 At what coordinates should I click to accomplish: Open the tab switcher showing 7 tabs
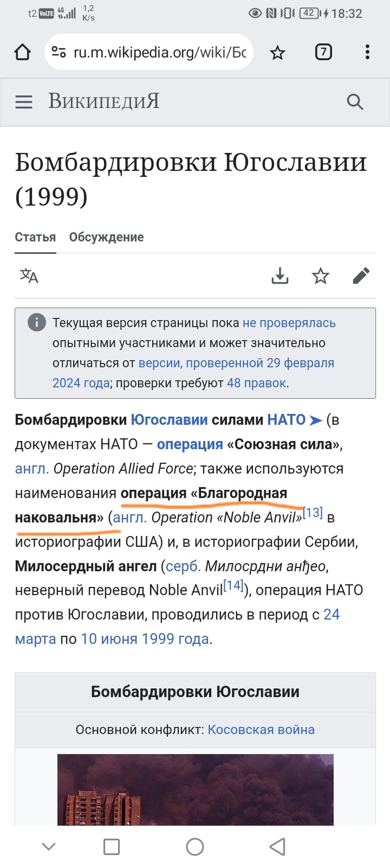click(x=323, y=52)
